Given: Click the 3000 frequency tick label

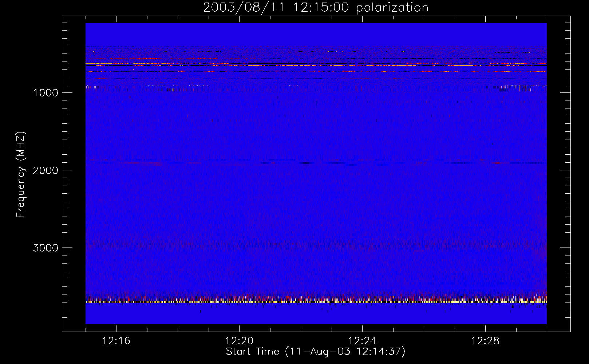Looking at the screenshot, I should (x=46, y=248).
